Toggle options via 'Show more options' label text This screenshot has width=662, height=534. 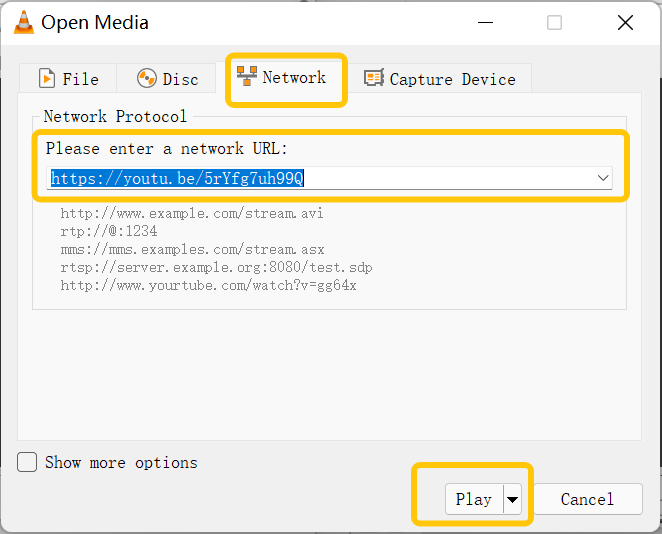click(121, 463)
